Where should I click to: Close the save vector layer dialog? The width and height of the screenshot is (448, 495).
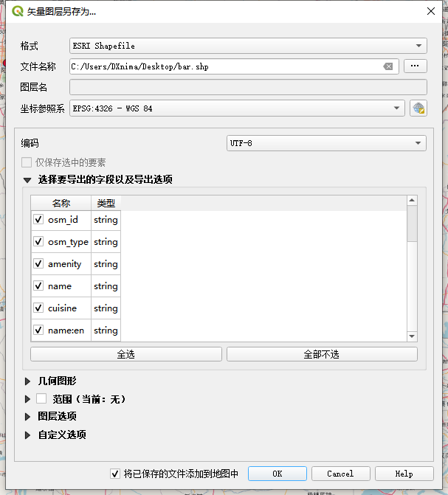tap(430, 11)
